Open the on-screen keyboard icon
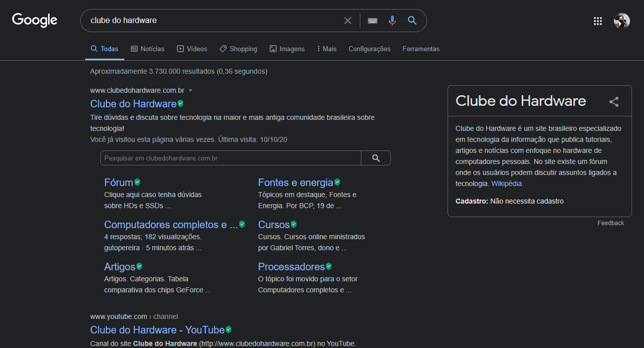Viewport: 644px width, 348px height. coord(372,21)
